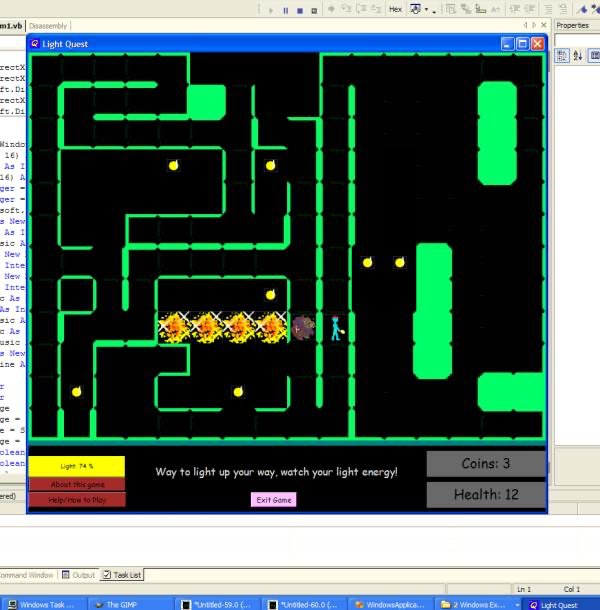Screen dimensions: 600x610
Task: Stop debugging with the square stop icon
Action: [300, 10]
